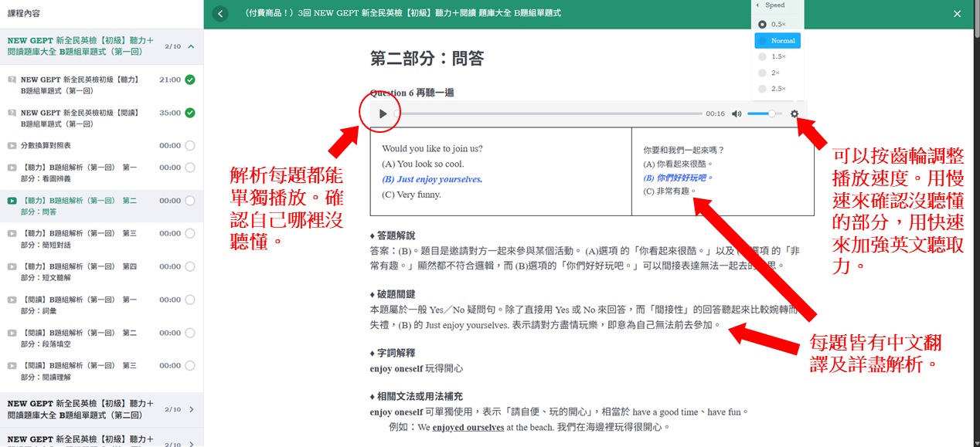Close the lesson with the X icon

click(x=958, y=13)
